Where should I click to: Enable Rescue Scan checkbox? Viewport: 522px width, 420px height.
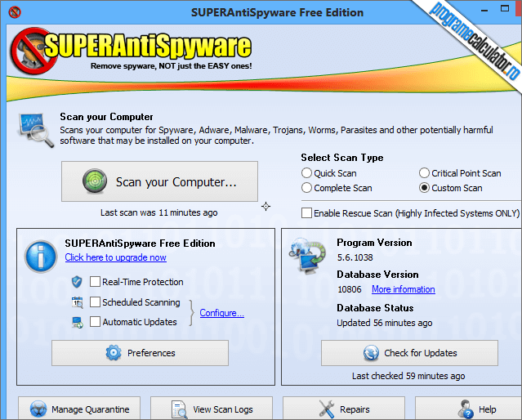click(x=306, y=212)
